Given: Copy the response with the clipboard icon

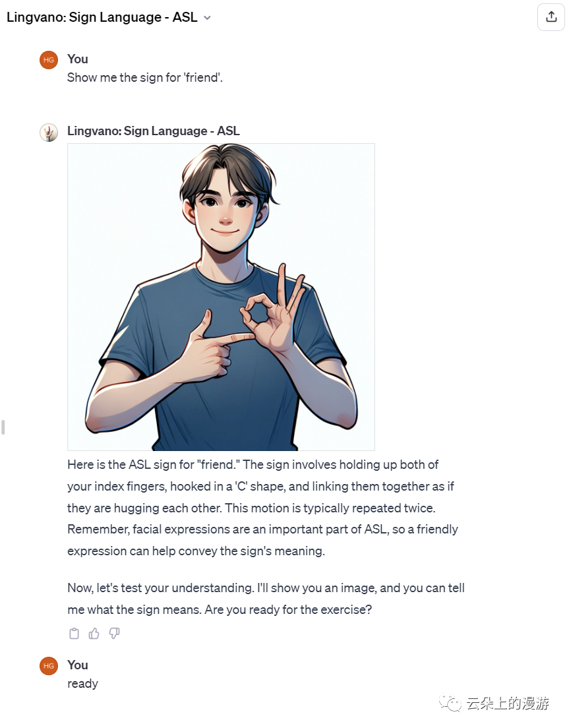Looking at the screenshot, I should pyautogui.click(x=75, y=633).
